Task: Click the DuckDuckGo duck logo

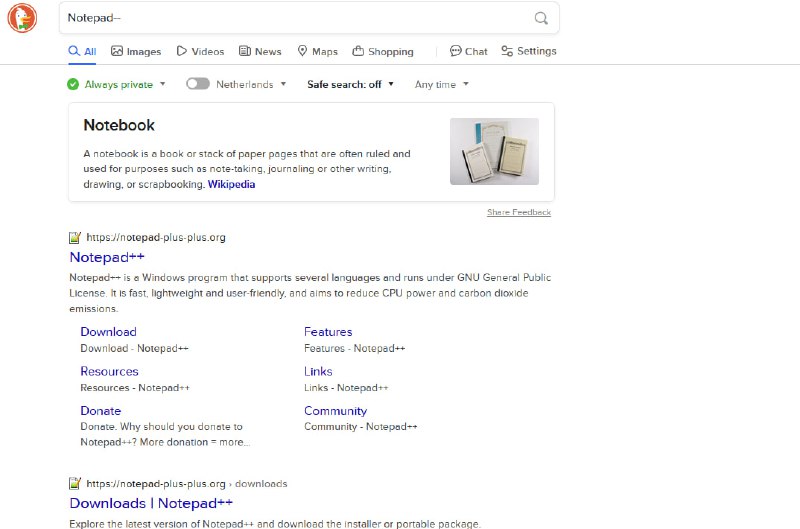Action: [x=22, y=18]
